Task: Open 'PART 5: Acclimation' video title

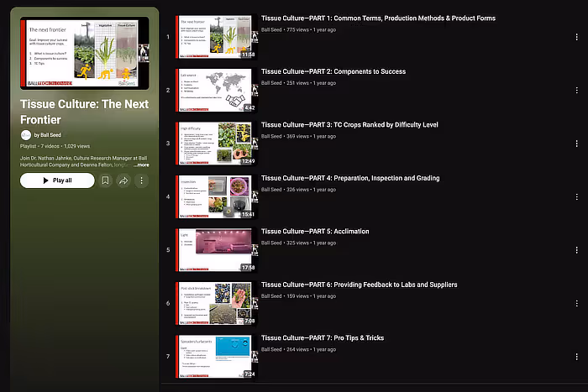Action: click(x=315, y=231)
